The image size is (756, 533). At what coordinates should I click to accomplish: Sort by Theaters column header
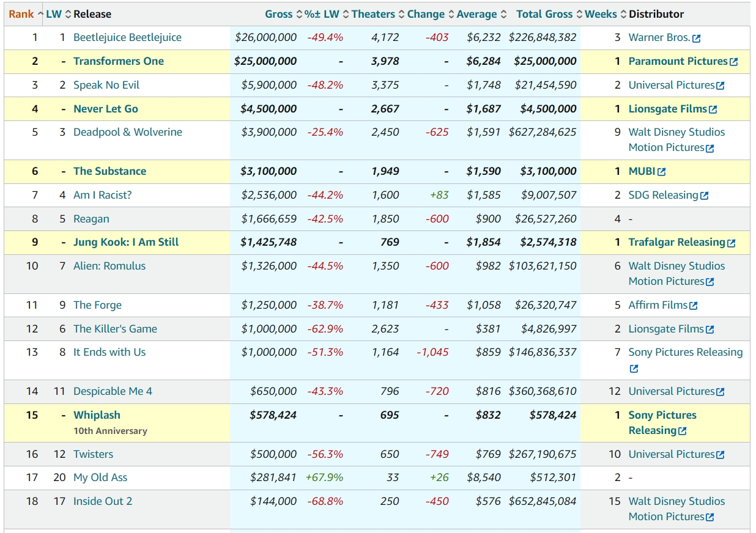(378, 14)
